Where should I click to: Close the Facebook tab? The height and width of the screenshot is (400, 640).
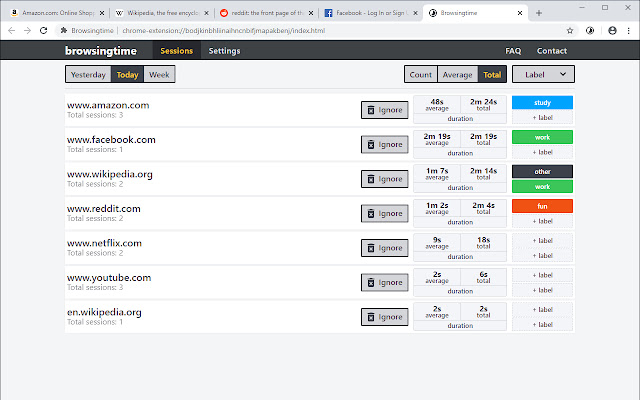416,13
